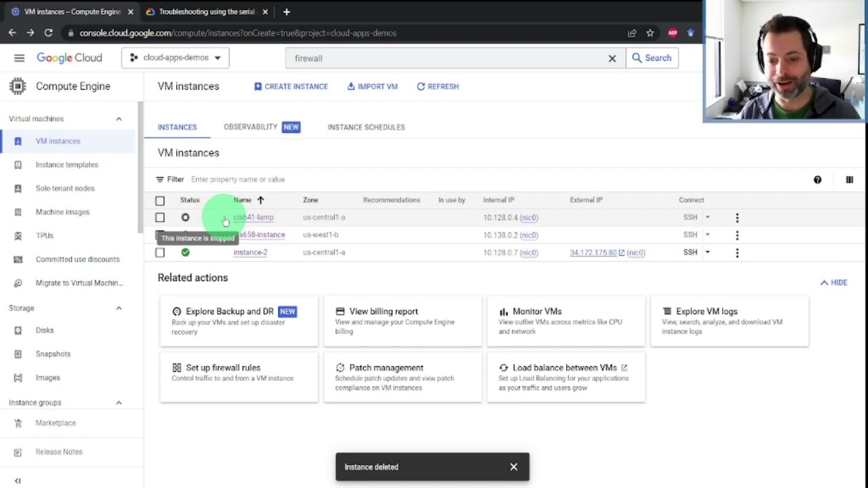The height and width of the screenshot is (488, 868).
Task: Switch to the OBSERVABILITY tab
Action: (x=262, y=127)
